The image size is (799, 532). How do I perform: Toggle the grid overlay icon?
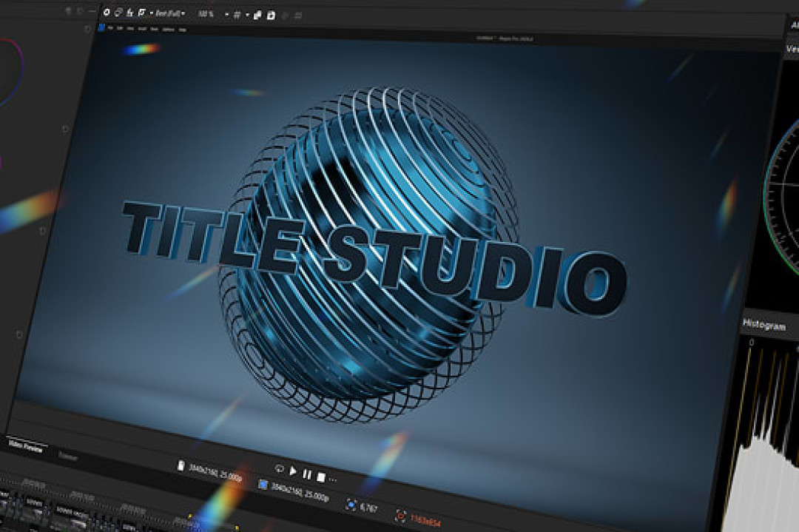[237, 15]
